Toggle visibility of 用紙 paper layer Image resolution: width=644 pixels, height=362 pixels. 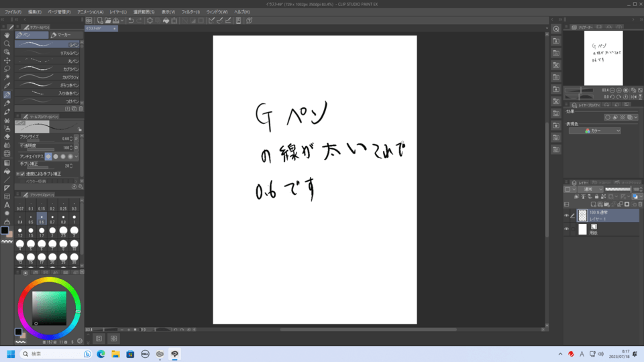(566, 229)
